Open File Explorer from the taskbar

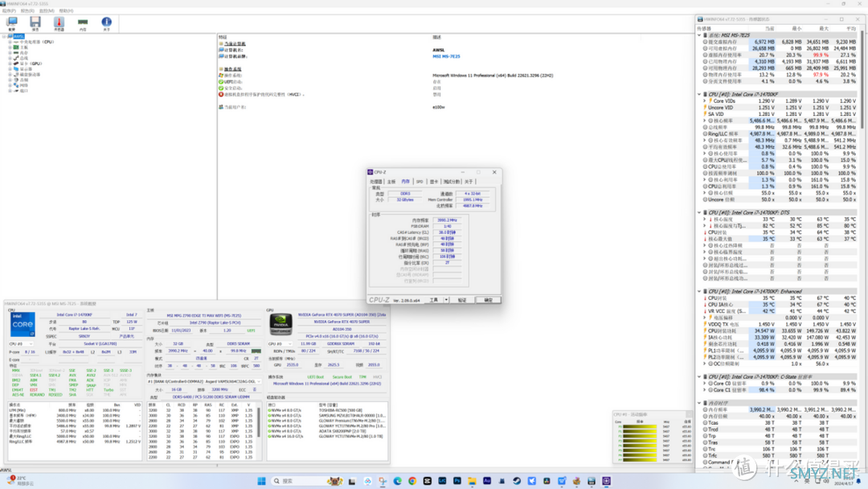point(473,481)
